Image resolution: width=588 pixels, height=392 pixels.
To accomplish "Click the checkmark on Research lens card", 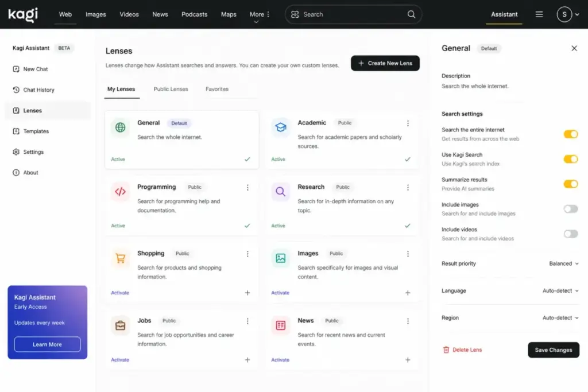I will pos(408,226).
